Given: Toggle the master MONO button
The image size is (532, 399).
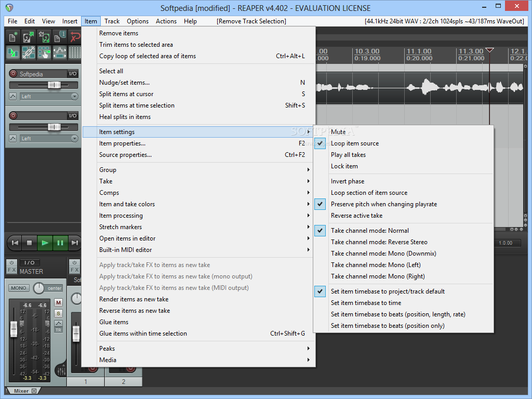Looking at the screenshot, I should point(18,288).
